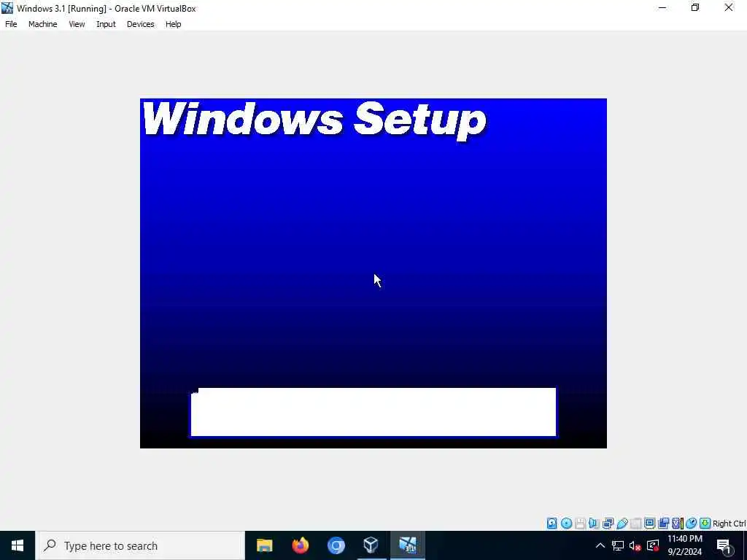Screen dimensions: 747x560
Task: Click the muted volume tray icon
Action: [x=635, y=545]
